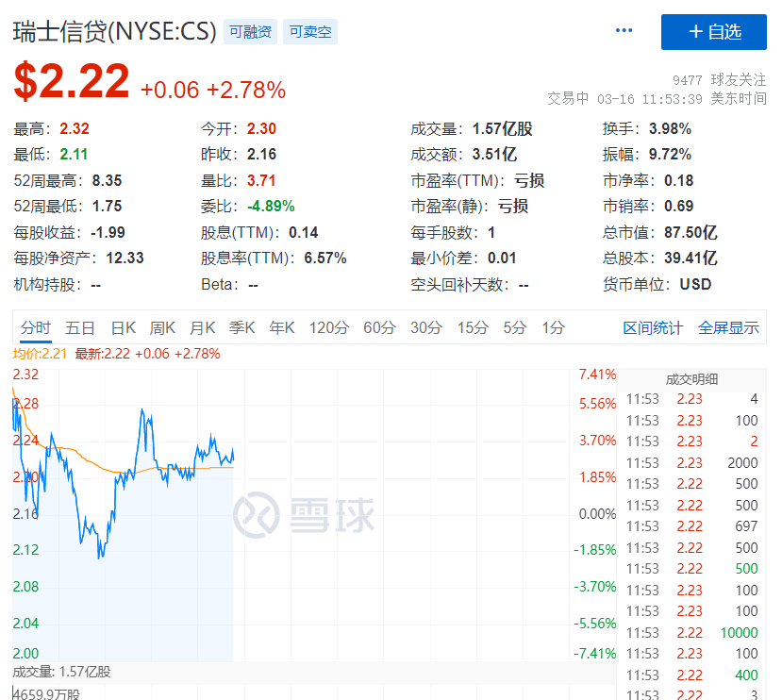Click the trade row with volume 2000
The width and height of the screenshot is (782, 700).
click(x=691, y=463)
